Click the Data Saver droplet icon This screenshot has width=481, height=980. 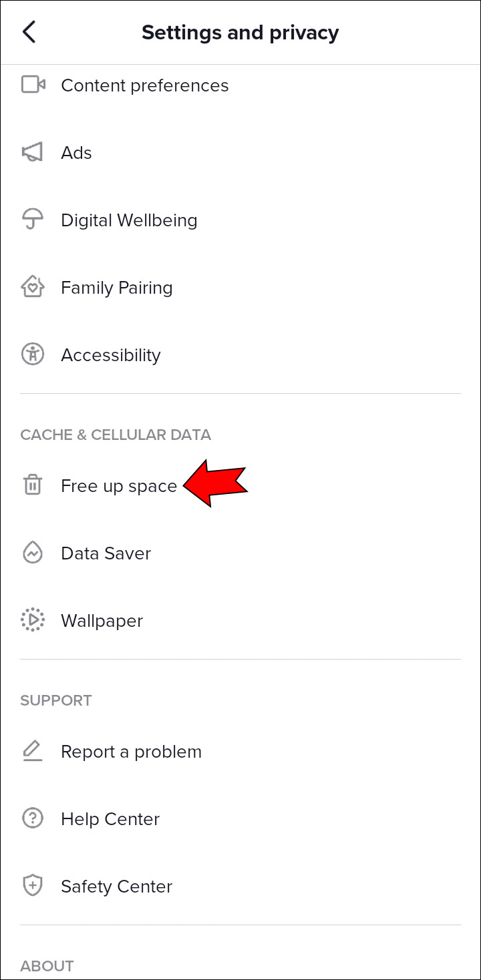click(x=33, y=553)
